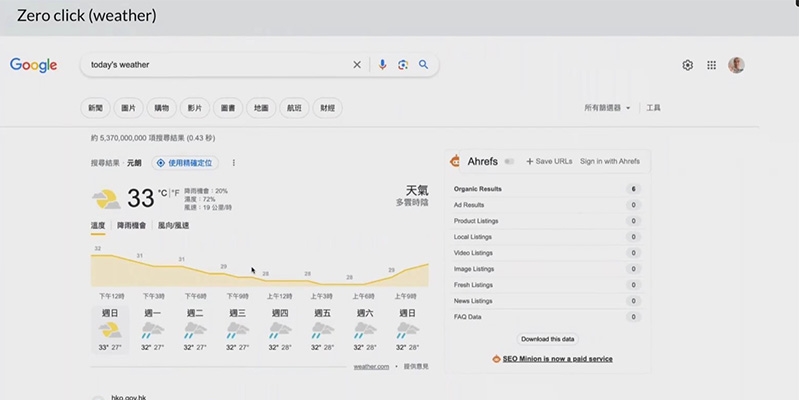800x400 pixels.
Task: Toggle the Ahrefs switch
Action: click(509, 161)
